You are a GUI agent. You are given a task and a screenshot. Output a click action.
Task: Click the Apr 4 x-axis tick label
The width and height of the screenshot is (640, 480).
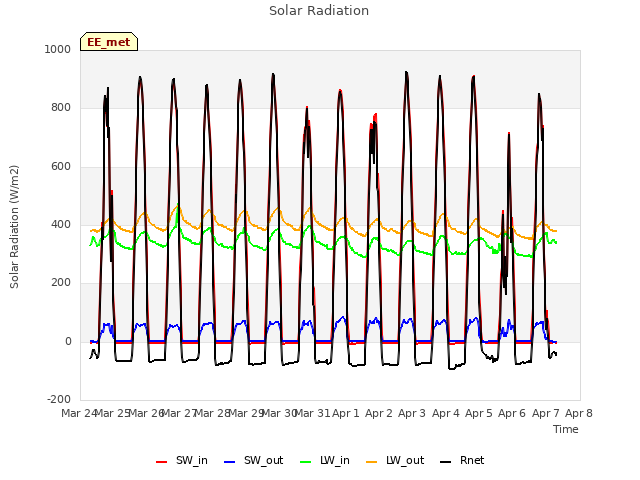(446, 413)
